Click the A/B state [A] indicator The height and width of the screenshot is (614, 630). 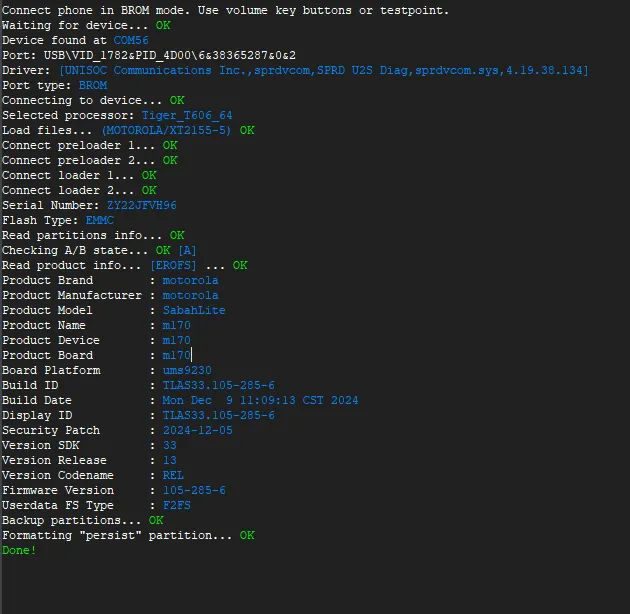pos(187,250)
